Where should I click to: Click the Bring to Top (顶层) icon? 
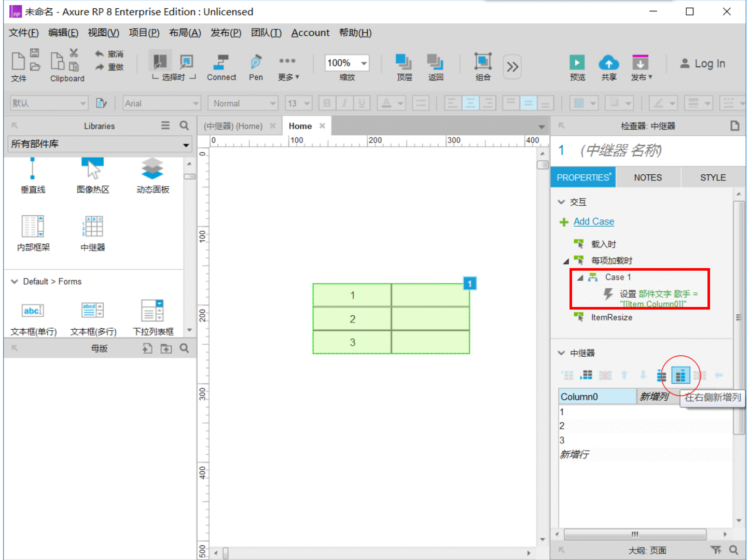pos(404,62)
